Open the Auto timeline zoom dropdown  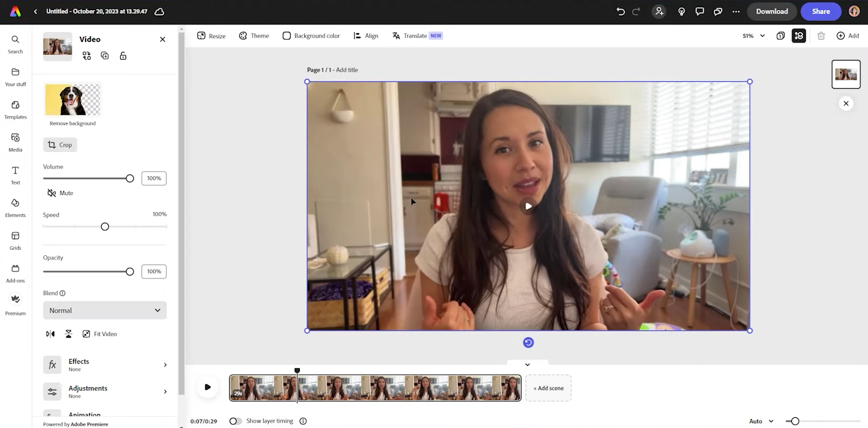click(761, 421)
